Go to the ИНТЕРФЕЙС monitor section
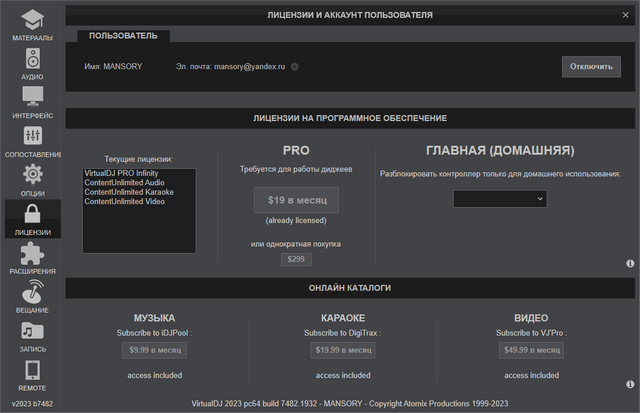 click(32, 102)
